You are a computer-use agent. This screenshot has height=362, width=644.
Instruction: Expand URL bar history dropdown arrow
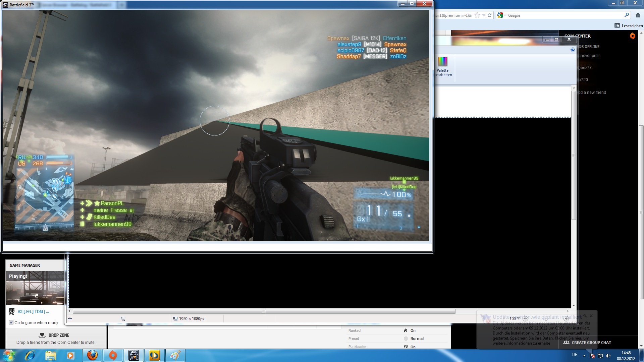[483, 15]
